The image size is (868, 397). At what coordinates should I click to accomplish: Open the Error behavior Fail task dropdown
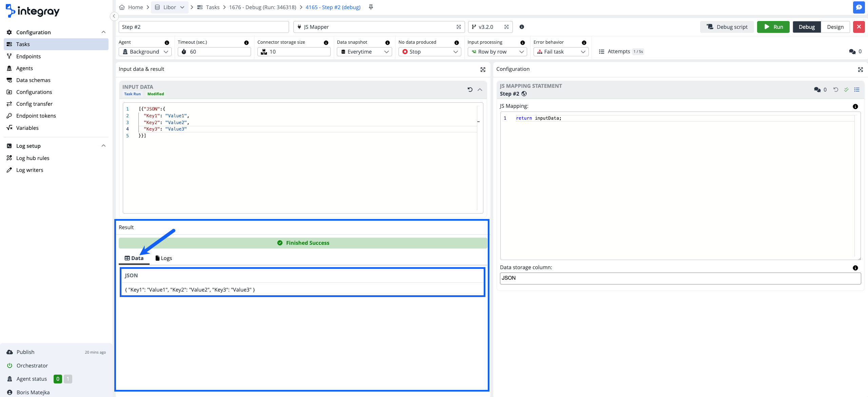coord(561,52)
